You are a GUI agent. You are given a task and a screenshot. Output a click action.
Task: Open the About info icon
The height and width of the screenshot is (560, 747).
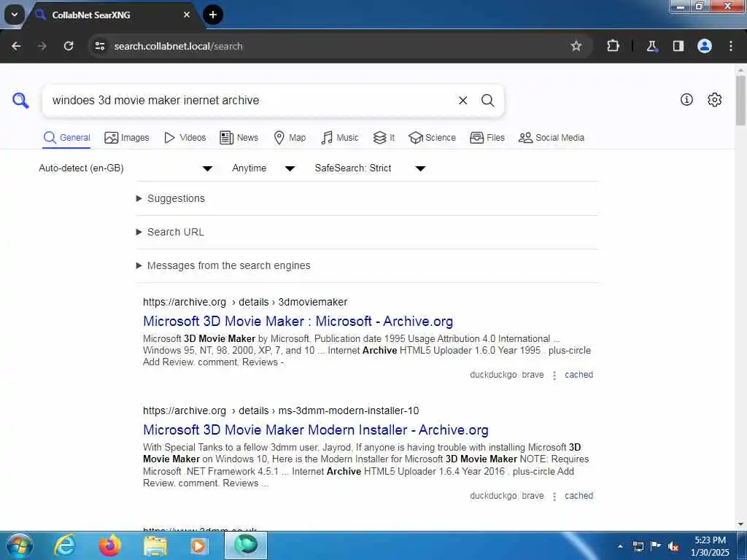coord(686,99)
